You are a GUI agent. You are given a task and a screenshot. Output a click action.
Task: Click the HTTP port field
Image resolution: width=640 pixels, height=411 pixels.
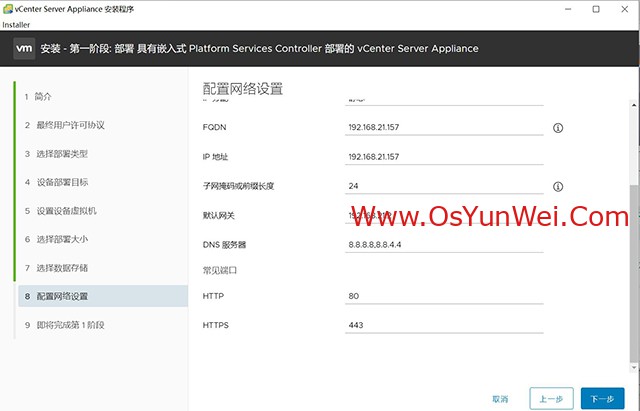[x=444, y=296]
